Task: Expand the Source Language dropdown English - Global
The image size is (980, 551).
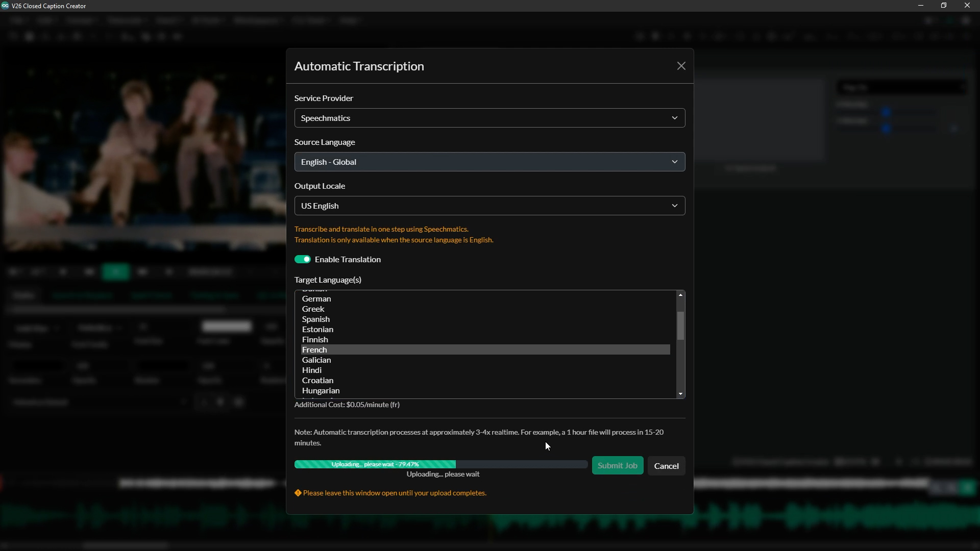Action: pos(489,162)
